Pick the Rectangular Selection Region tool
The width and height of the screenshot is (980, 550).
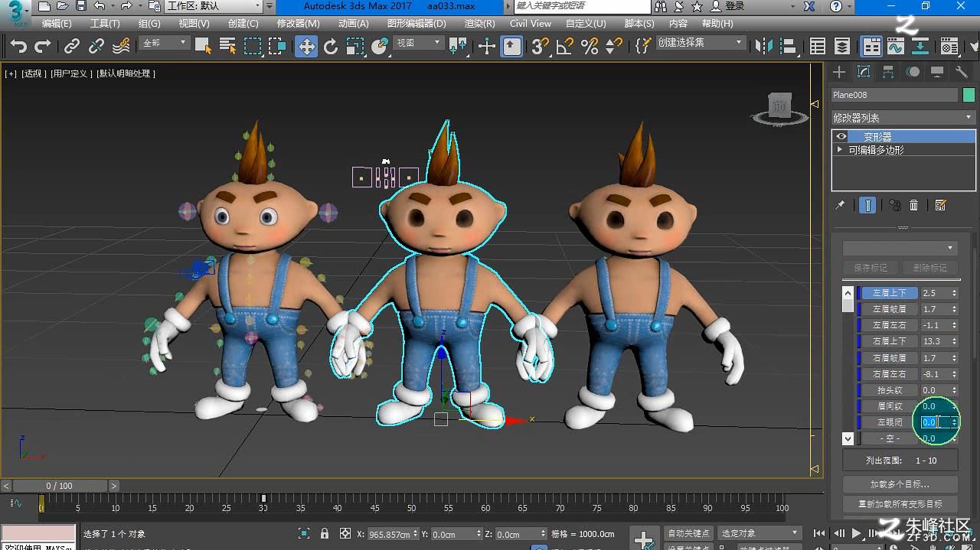pos(253,46)
